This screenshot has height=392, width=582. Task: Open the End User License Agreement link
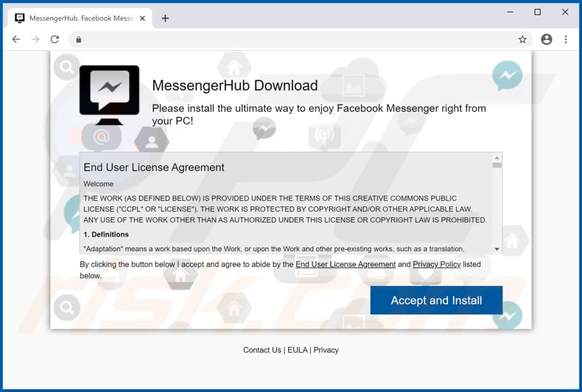click(x=346, y=265)
